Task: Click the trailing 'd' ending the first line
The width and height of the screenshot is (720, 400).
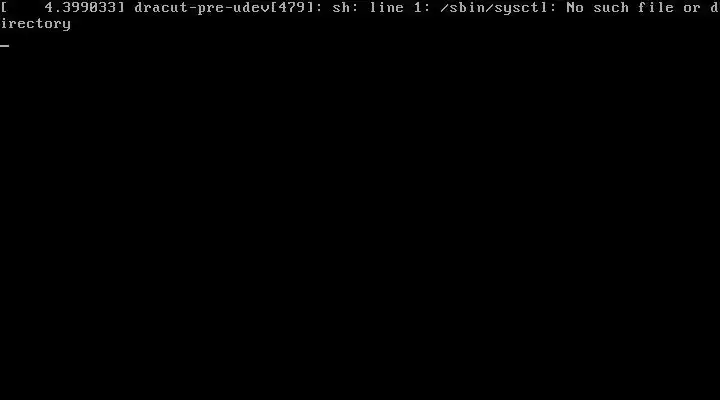Action: 714,7
